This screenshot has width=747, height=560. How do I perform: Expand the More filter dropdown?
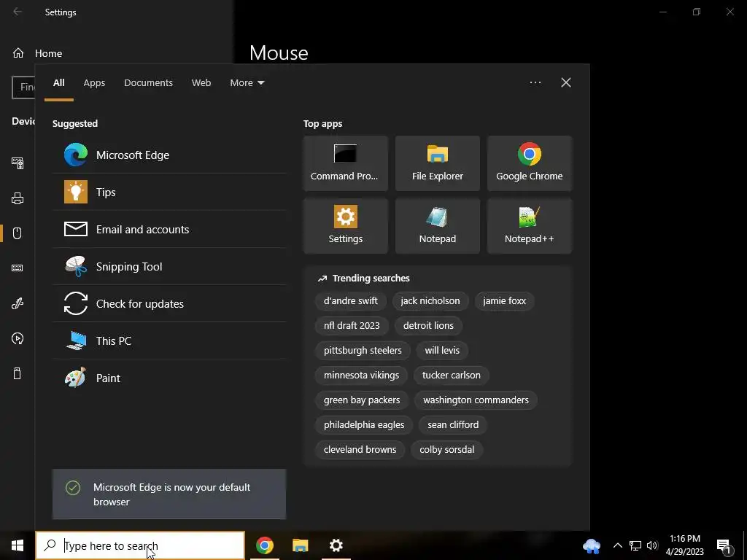click(247, 83)
